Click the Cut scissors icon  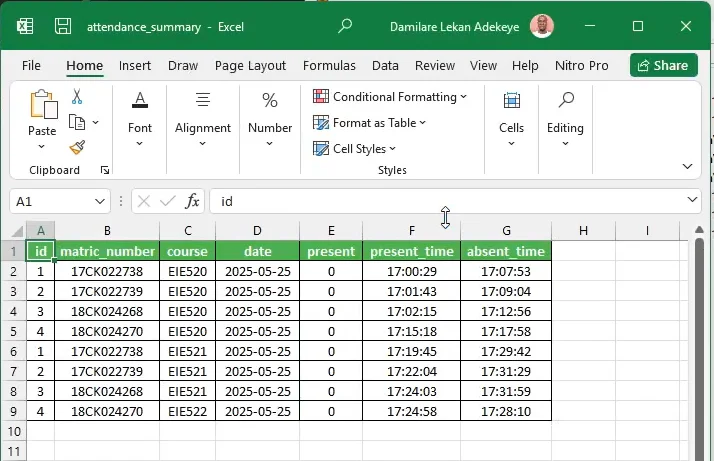coord(77,97)
